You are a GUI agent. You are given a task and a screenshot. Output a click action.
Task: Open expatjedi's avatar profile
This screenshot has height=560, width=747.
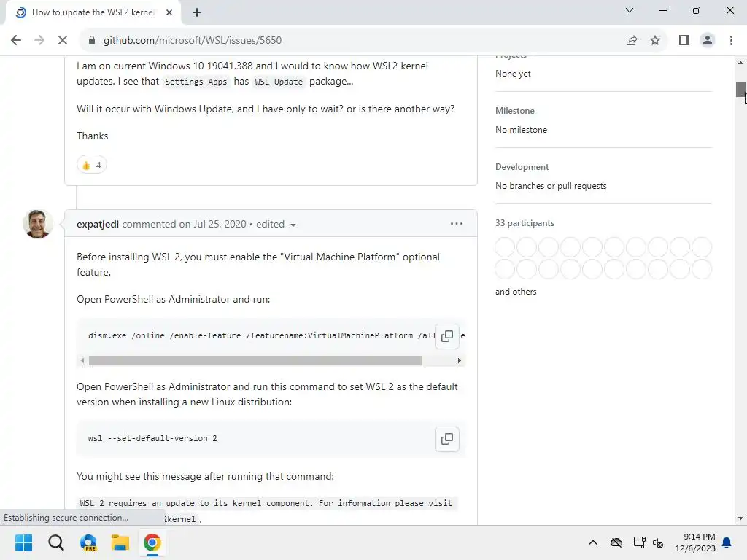(x=38, y=224)
